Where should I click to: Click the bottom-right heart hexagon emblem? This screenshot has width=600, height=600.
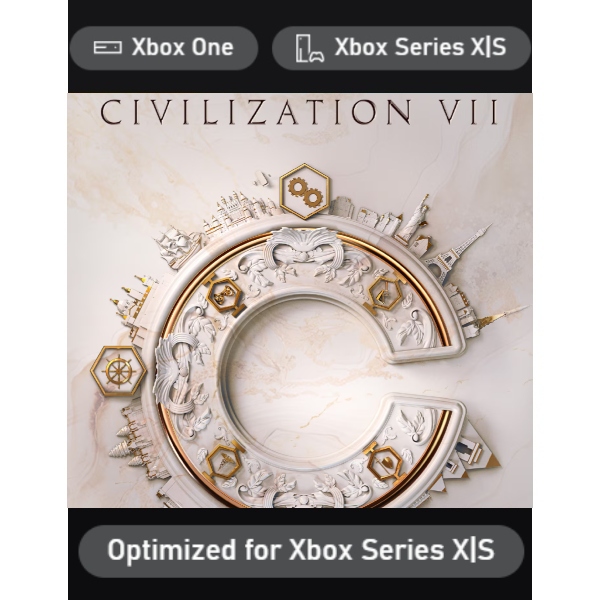click(385, 462)
